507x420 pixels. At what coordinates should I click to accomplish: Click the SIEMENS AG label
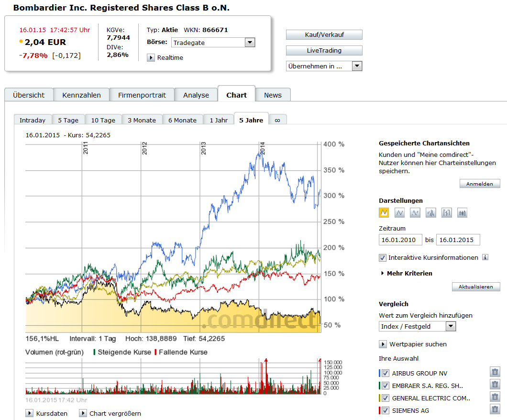coord(410,410)
